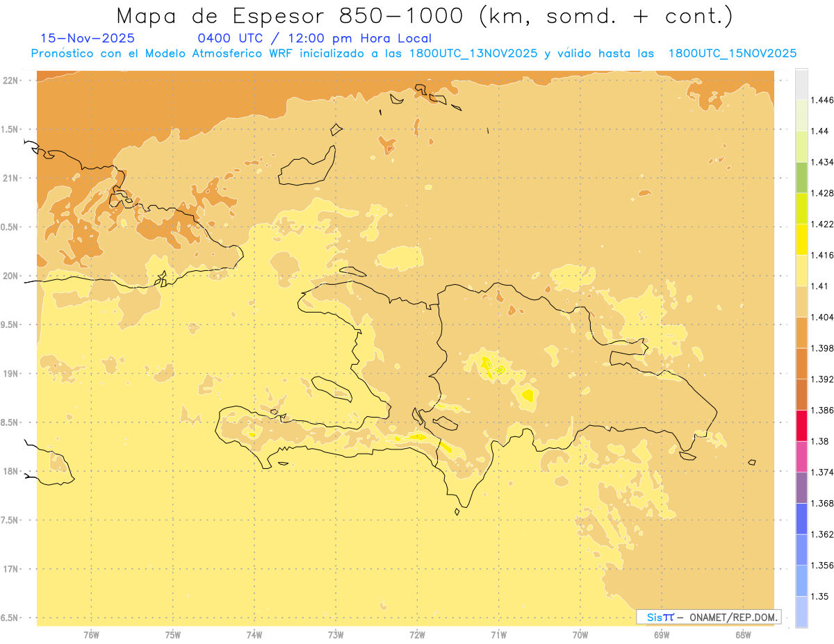
Task: Click the colorbar value '1.38'
Action: point(820,441)
